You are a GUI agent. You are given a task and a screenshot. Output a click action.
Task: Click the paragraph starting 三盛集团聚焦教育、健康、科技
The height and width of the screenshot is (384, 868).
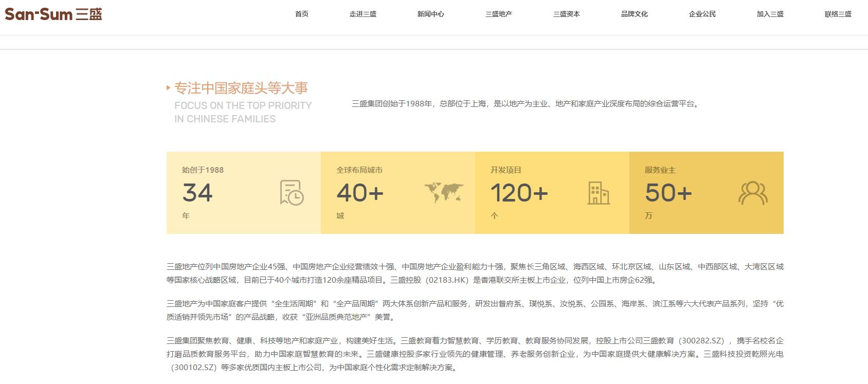(475, 354)
